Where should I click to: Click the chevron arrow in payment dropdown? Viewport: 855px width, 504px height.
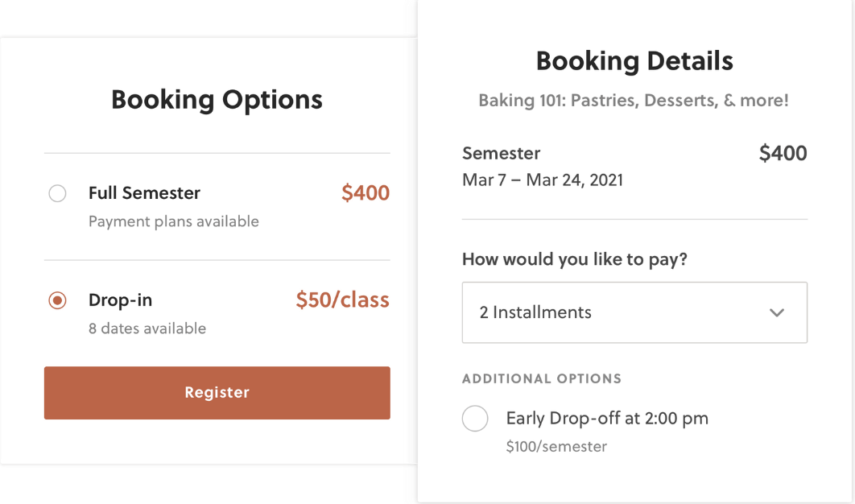[777, 312]
